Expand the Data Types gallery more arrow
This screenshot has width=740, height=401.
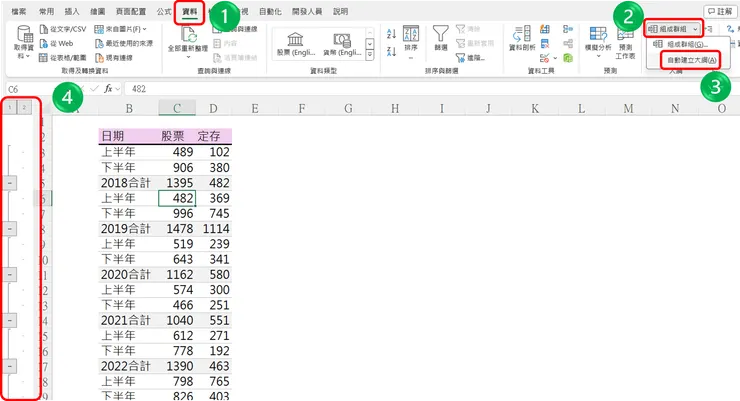point(370,55)
